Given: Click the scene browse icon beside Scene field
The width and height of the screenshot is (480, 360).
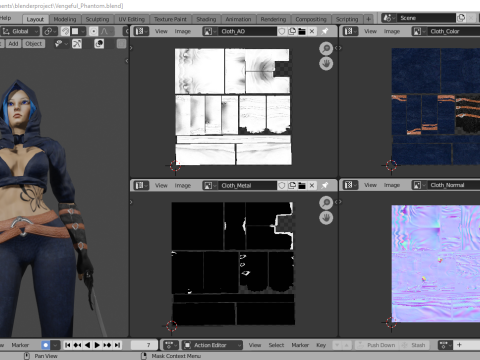Looking at the screenshot, I should pos(389,18).
